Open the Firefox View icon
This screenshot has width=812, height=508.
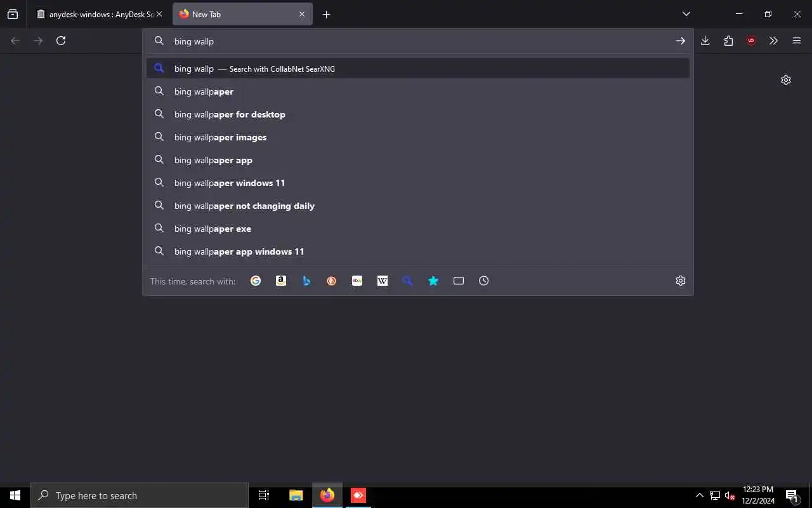(x=13, y=14)
